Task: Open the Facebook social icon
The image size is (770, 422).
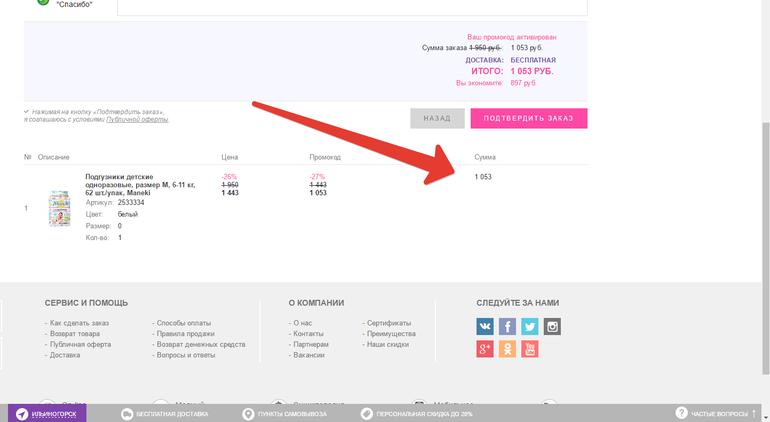Action: coord(507,326)
